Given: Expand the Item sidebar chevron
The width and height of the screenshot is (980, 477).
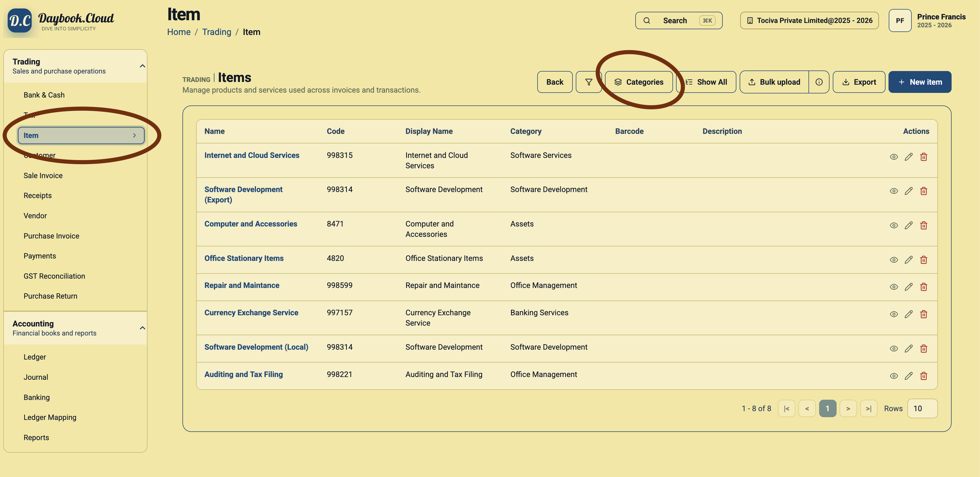Looking at the screenshot, I should pos(134,136).
